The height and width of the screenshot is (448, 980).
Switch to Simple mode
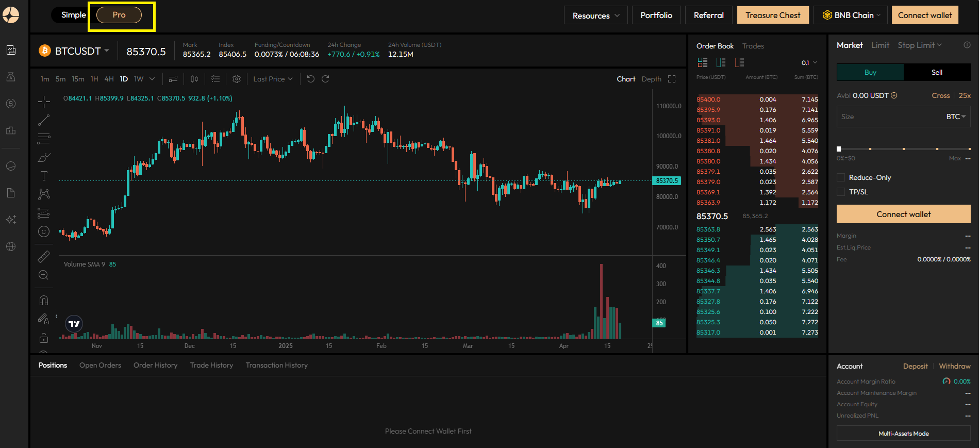point(73,15)
